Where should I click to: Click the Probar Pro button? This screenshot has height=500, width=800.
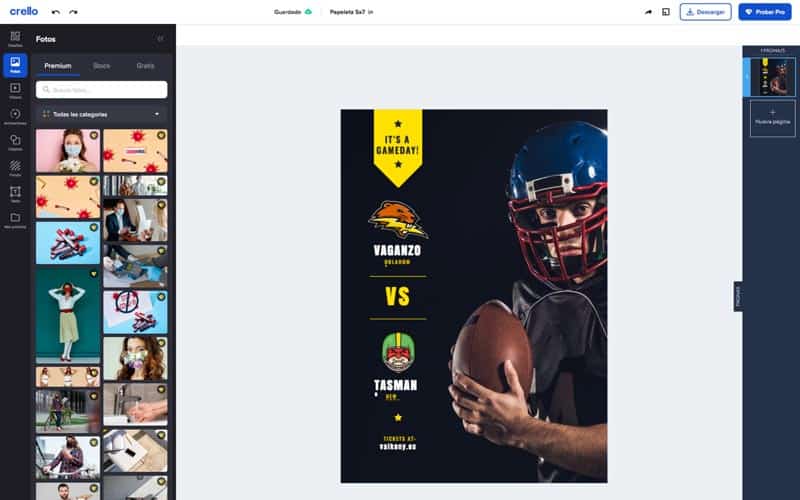764,12
